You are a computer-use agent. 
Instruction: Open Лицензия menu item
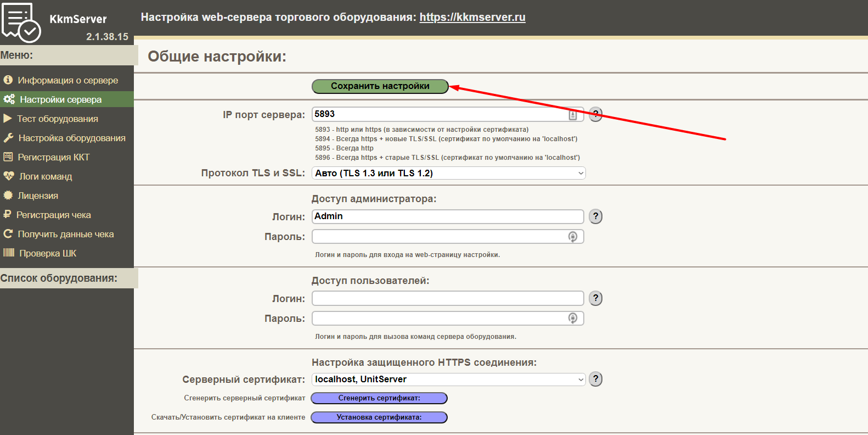pyautogui.click(x=67, y=196)
